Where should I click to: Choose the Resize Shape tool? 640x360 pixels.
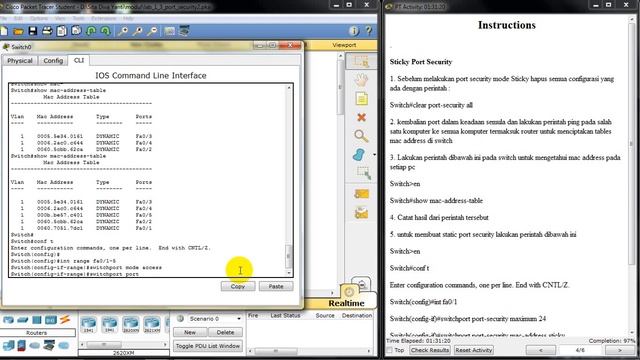click(x=363, y=173)
